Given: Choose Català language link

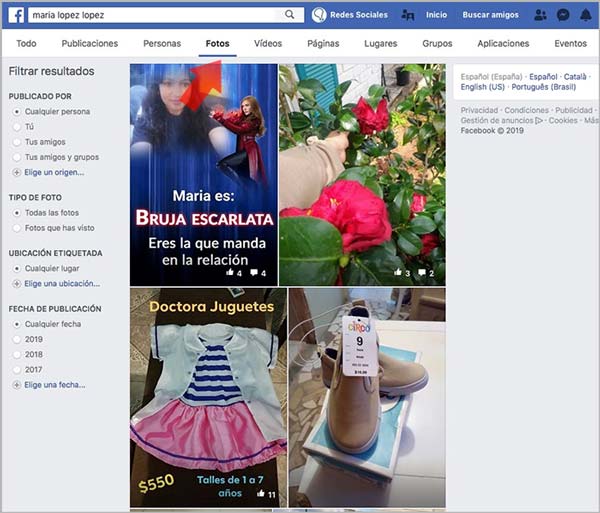Looking at the screenshot, I should (575, 77).
